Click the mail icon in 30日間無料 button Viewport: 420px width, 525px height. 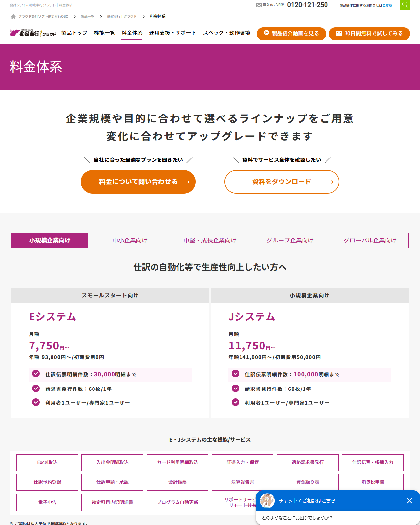339,33
